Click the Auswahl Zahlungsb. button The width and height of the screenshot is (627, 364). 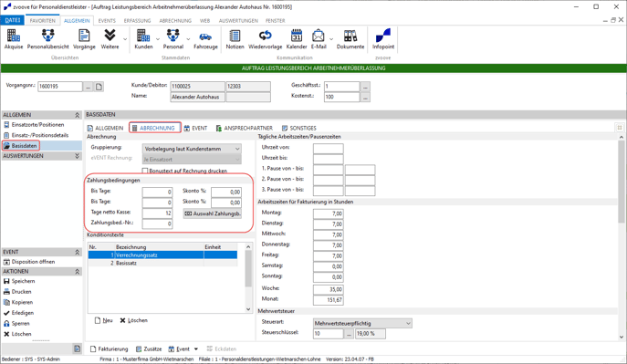click(x=213, y=213)
